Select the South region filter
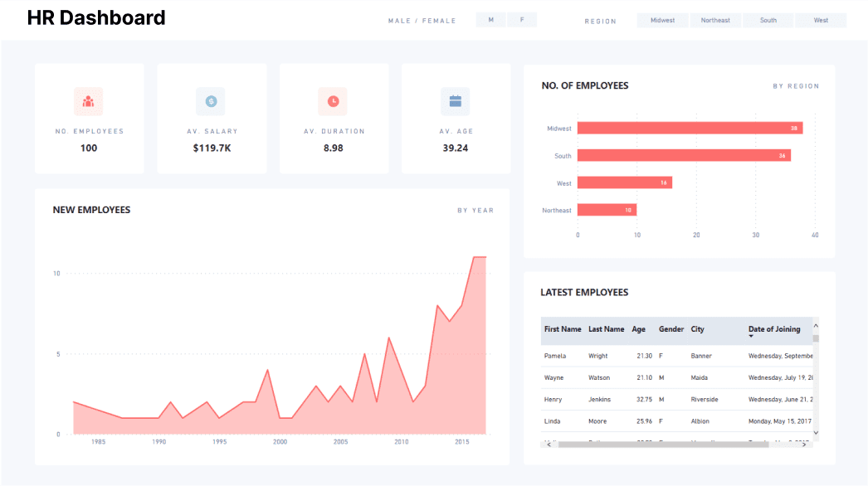The height and width of the screenshot is (486, 868). [x=768, y=19]
